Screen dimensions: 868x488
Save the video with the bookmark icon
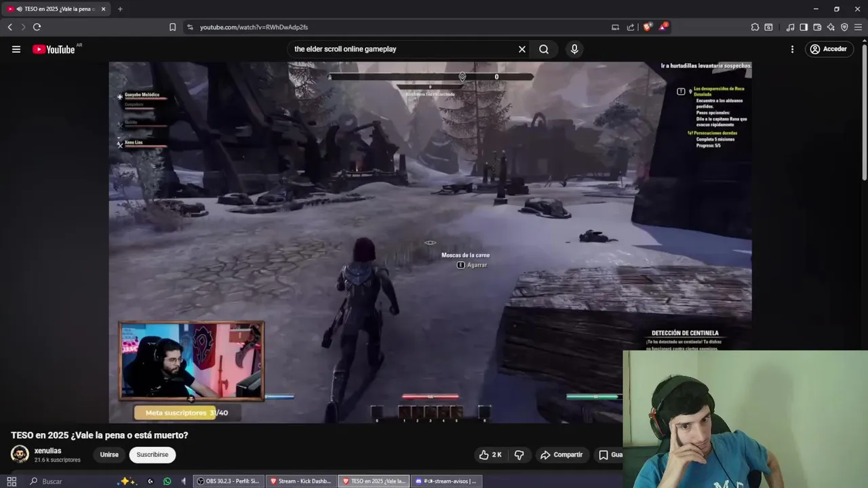[x=604, y=455]
